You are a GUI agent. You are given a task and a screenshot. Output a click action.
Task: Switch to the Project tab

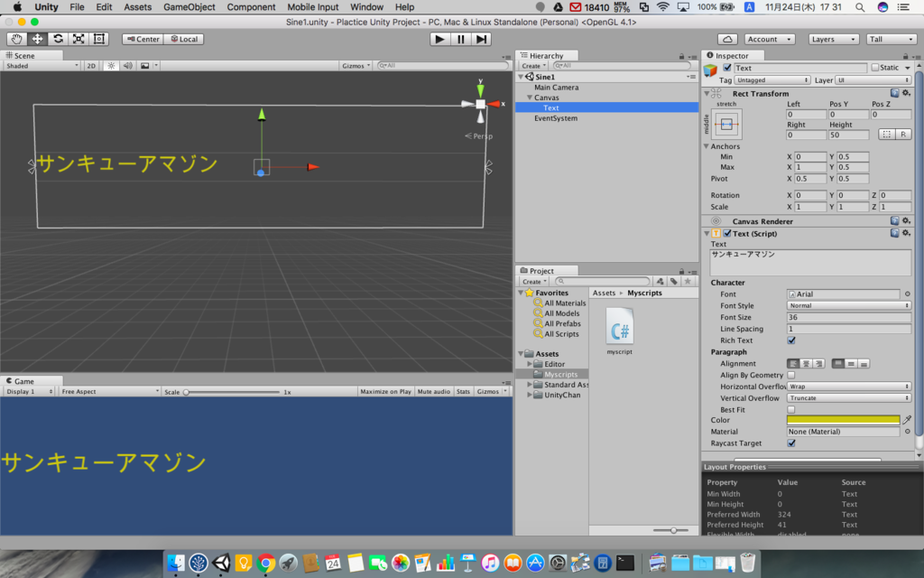(x=541, y=271)
